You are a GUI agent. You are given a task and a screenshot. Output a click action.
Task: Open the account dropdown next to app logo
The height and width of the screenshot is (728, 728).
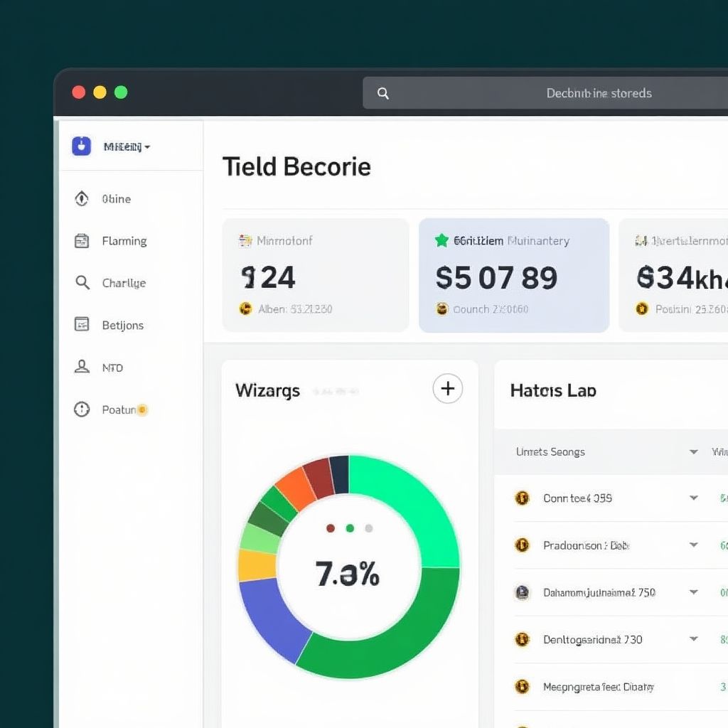point(147,147)
